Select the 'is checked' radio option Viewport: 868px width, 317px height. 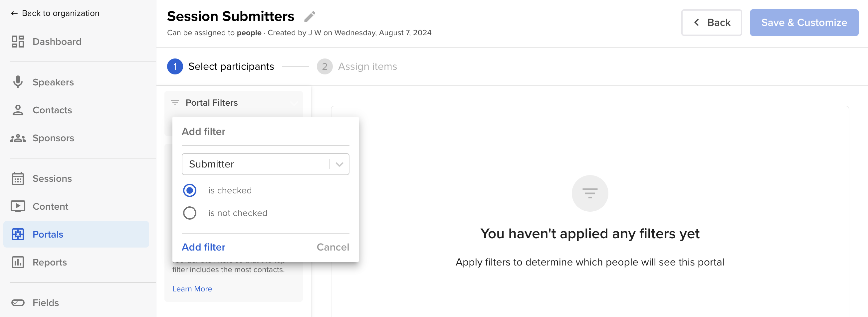tap(189, 190)
